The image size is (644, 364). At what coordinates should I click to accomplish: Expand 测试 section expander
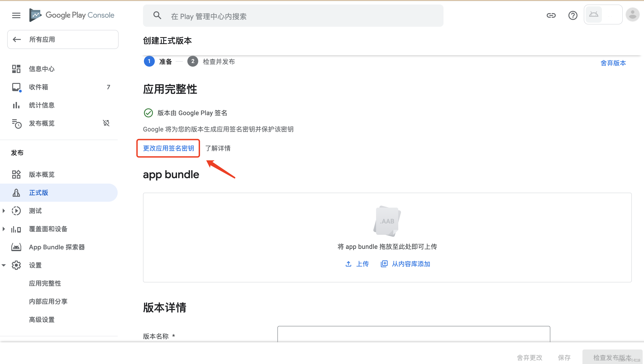point(5,211)
